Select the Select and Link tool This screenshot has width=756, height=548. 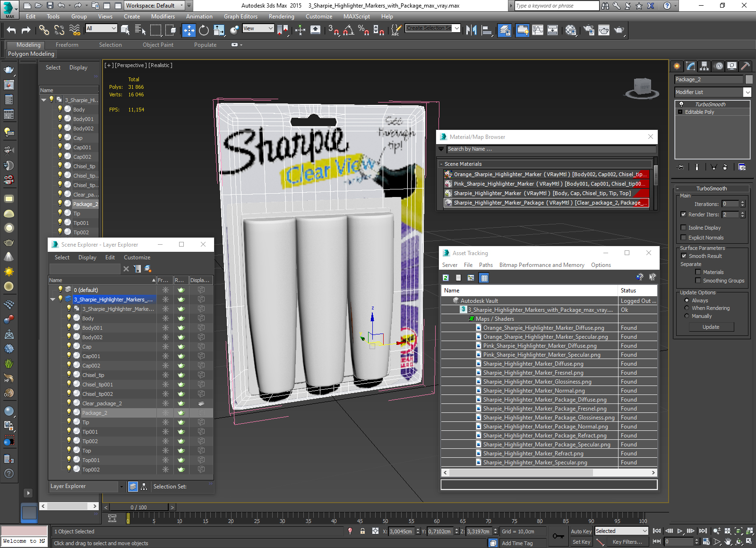pos(43,30)
